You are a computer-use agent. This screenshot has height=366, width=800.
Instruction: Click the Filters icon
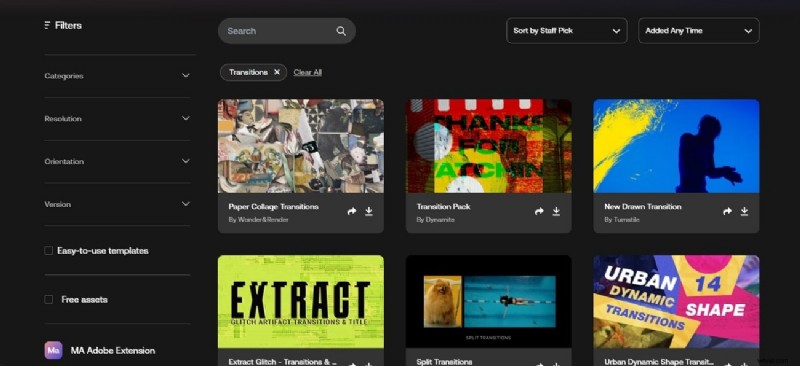(x=47, y=25)
